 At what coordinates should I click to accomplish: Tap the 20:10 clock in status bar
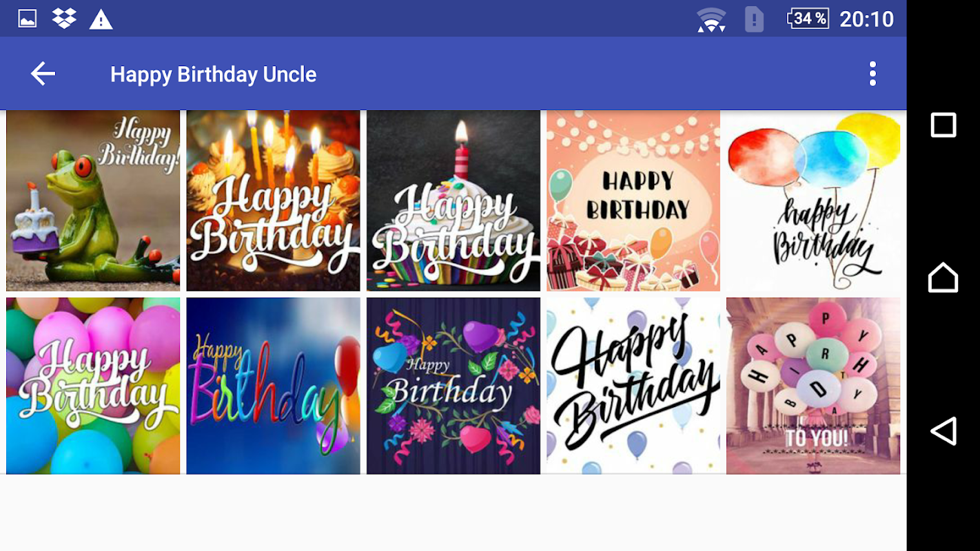pos(866,19)
